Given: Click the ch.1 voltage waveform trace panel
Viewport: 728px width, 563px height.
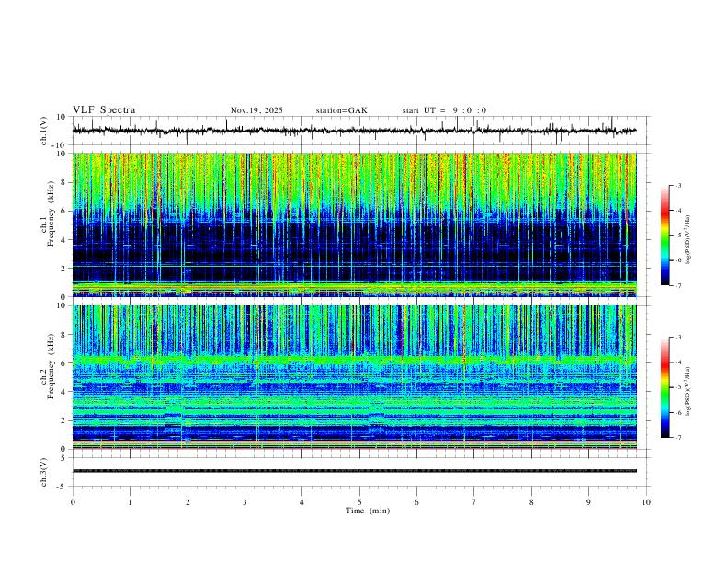Looking at the screenshot, I should point(361,131).
